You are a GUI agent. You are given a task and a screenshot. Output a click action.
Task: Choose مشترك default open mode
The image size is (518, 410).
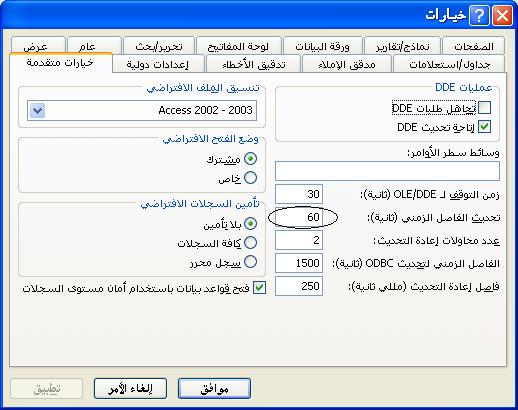(x=250, y=159)
